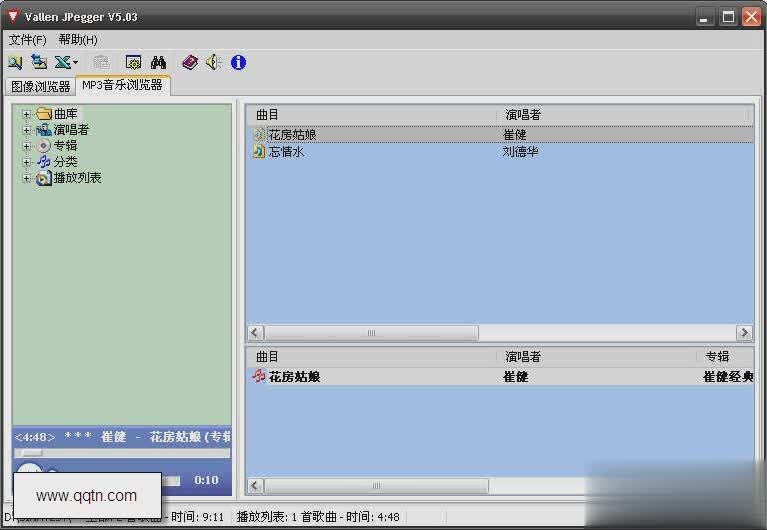This screenshot has width=767, height=530.
Task: Click the 曲目 column header in upper list
Action: tap(371, 115)
